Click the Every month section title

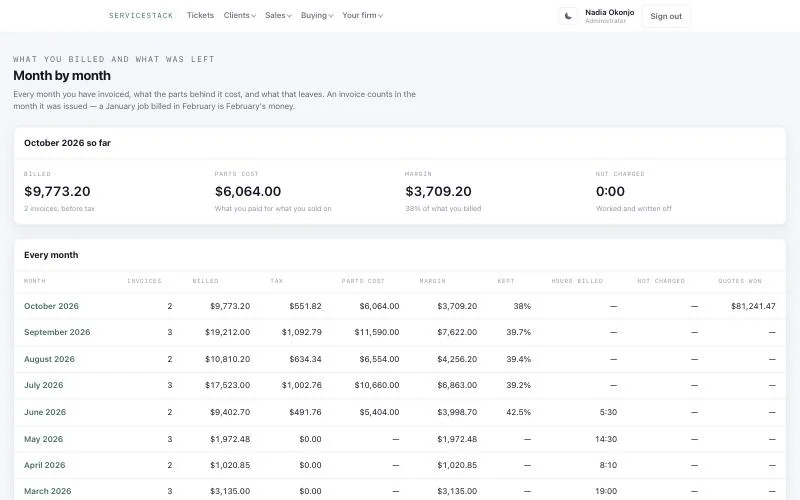[51, 255]
